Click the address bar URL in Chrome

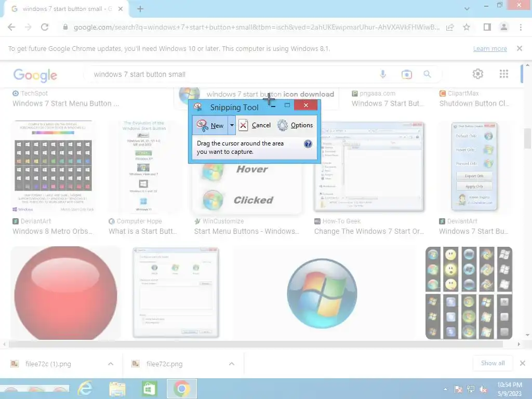tap(256, 27)
